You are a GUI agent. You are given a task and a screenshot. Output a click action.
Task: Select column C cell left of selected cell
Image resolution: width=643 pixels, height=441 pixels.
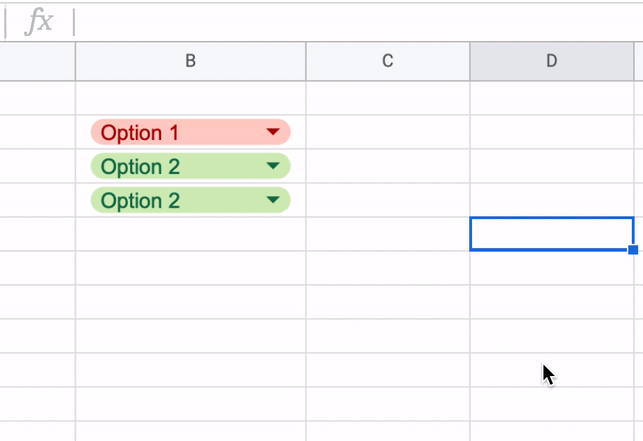(x=387, y=234)
